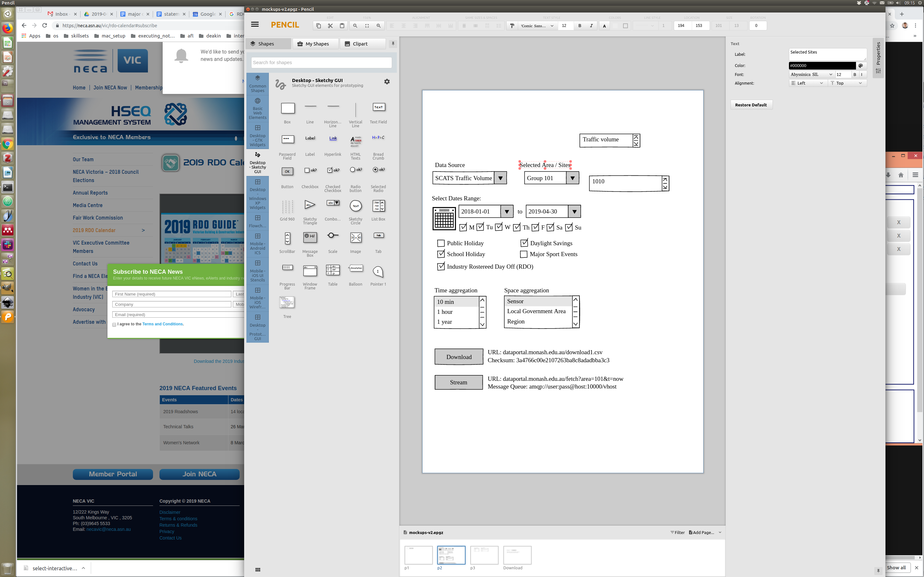
Task: Open the shape collection settings gear
Action: (387, 82)
